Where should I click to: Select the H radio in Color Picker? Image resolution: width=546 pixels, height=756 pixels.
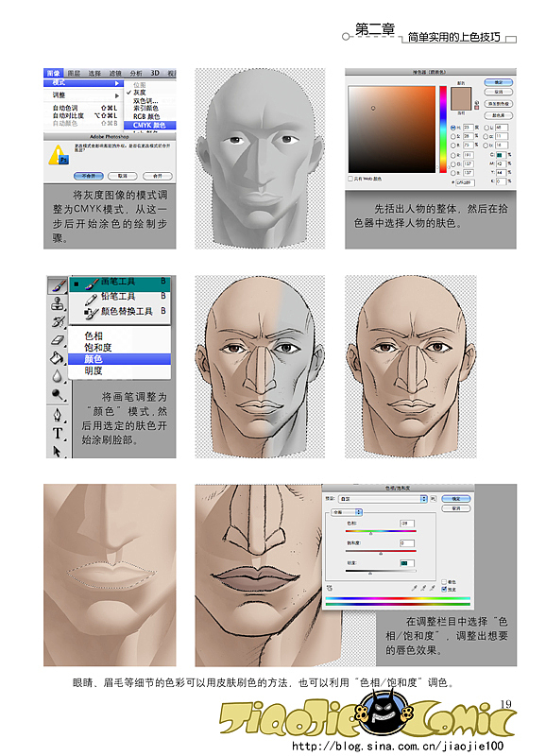(x=453, y=128)
